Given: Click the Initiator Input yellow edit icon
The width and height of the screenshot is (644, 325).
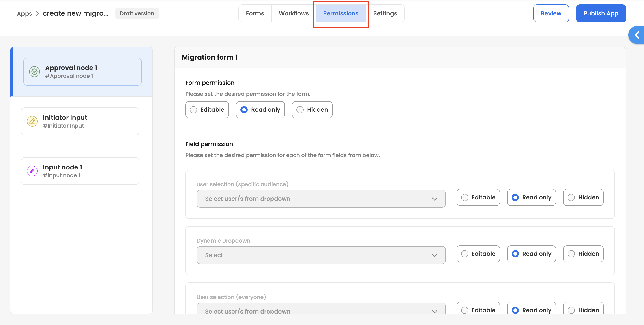Looking at the screenshot, I should click(x=32, y=121).
